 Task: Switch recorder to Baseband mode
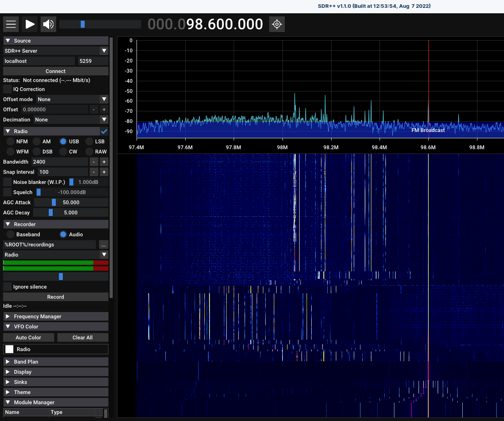10,234
